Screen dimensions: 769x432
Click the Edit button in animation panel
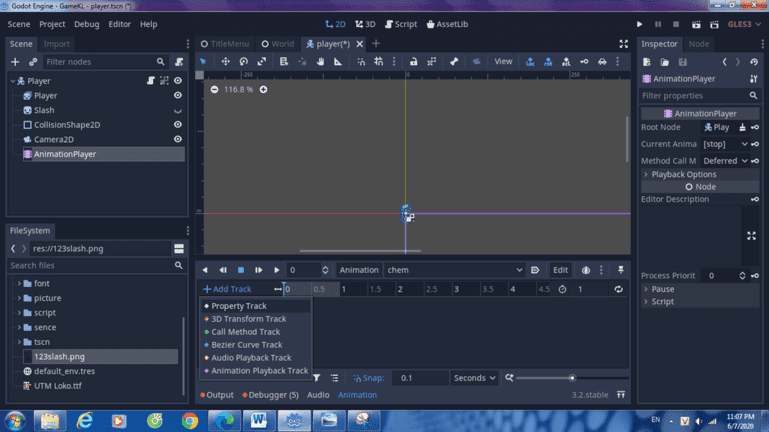pyautogui.click(x=561, y=270)
